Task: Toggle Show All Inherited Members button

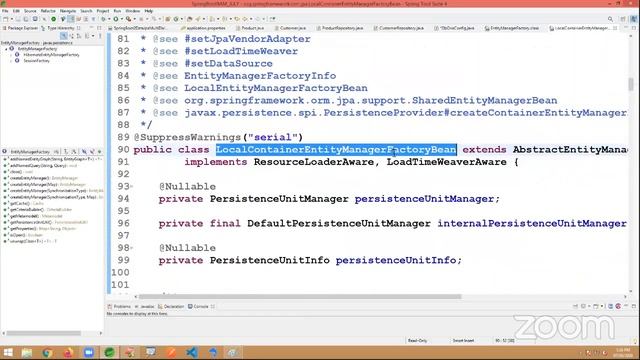Action: (66, 151)
